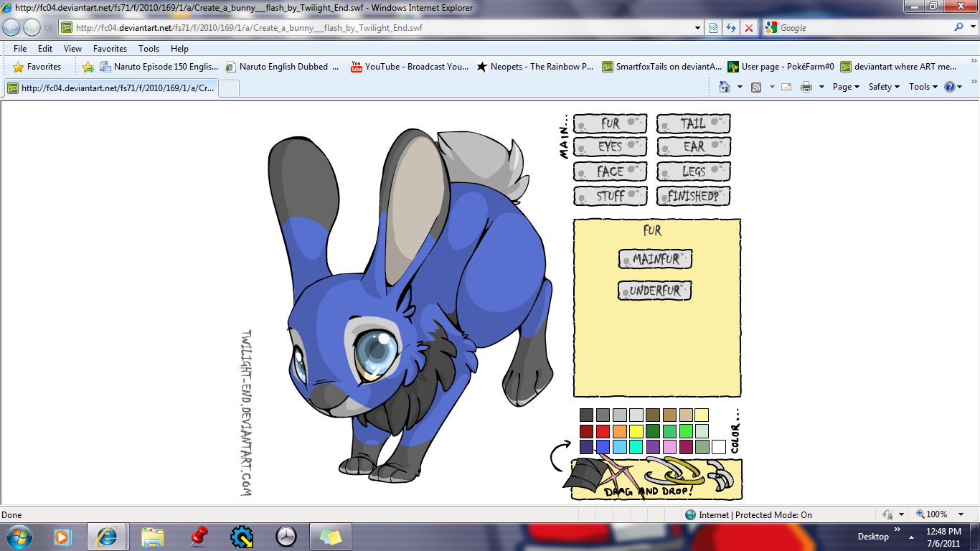Go back with the browser Back arrow
This screenshot has width=980, height=551.
point(11,27)
